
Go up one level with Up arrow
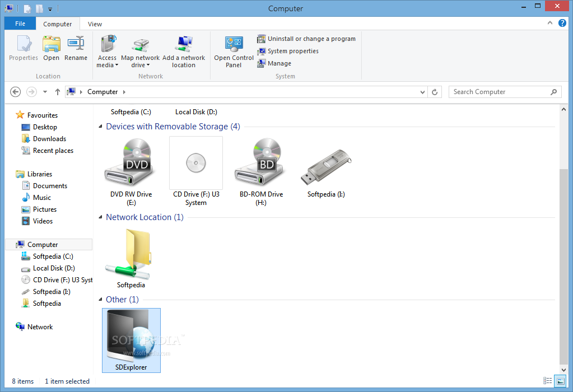tap(57, 92)
